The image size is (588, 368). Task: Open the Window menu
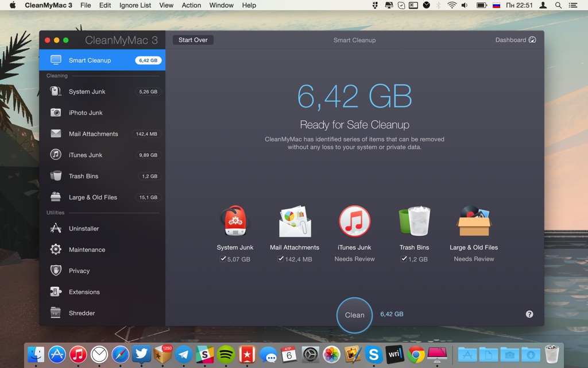click(x=221, y=5)
